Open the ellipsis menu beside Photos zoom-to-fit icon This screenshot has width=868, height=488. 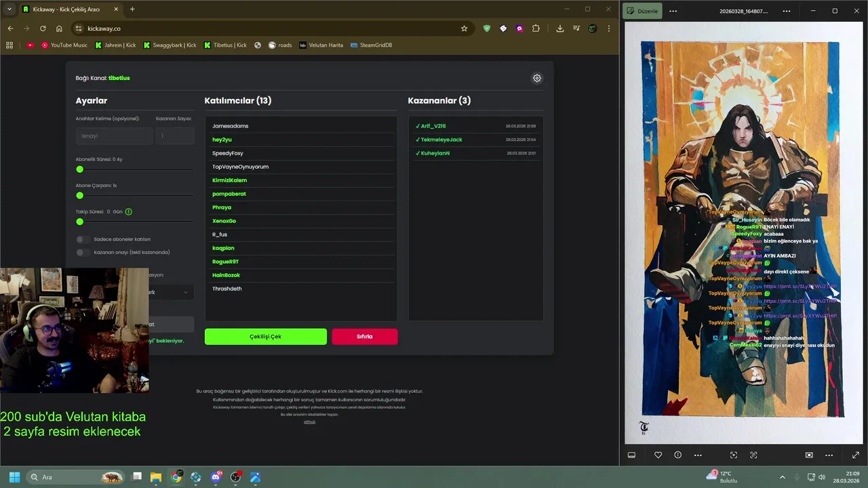click(829, 455)
